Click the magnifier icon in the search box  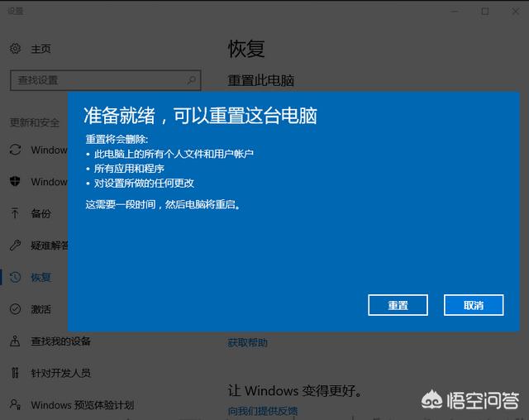tap(191, 80)
